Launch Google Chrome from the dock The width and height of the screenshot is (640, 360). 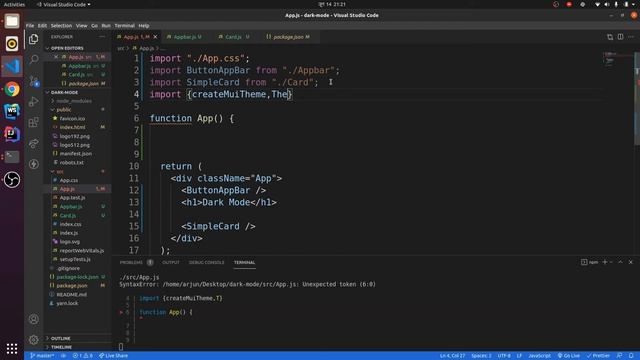click(x=12, y=89)
